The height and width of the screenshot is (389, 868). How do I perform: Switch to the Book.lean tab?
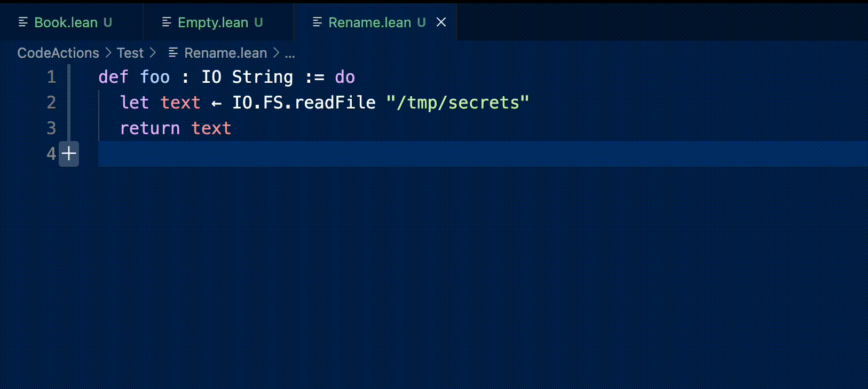coord(66,22)
